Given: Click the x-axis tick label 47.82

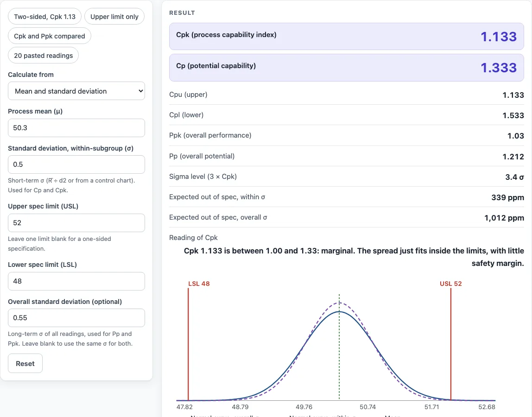Looking at the screenshot, I should (184, 407).
